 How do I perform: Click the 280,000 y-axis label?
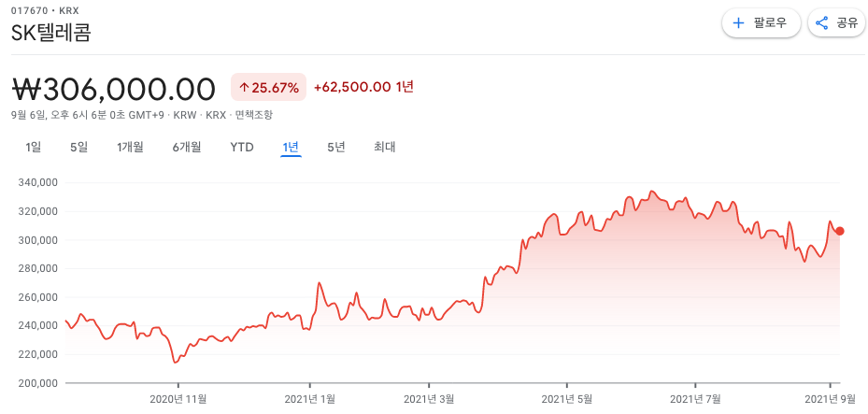point(40,268)
